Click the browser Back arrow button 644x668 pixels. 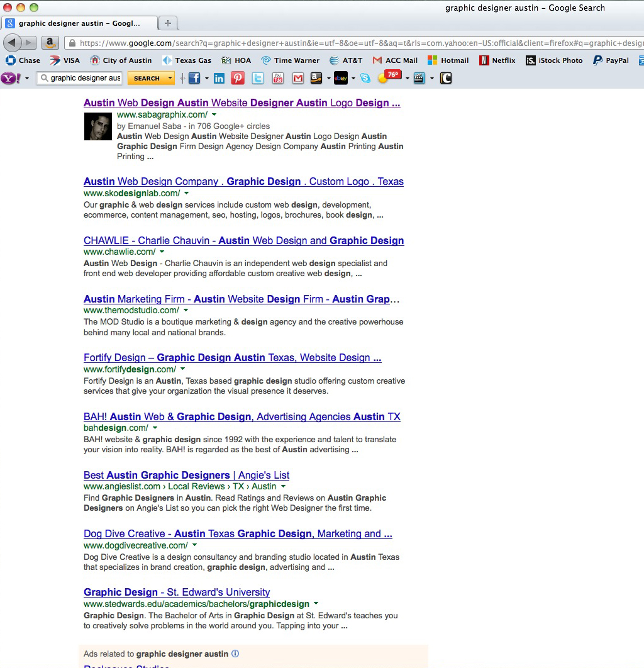(x=12, y=43)
